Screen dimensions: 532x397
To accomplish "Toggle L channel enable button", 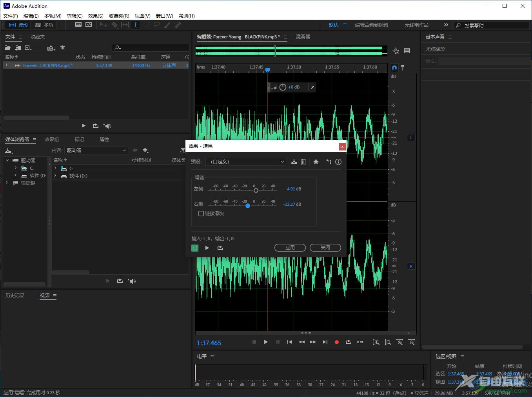I will pyautogui.click(x=411, y=138).
